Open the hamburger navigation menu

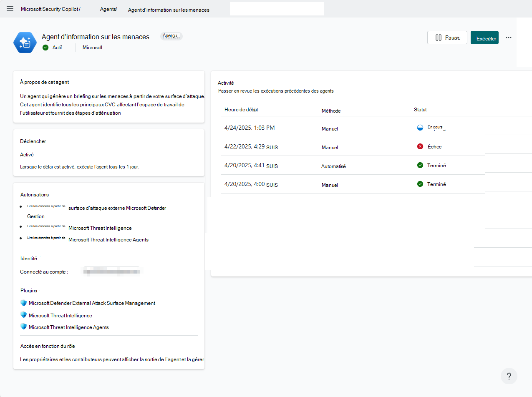coord(10,9)
